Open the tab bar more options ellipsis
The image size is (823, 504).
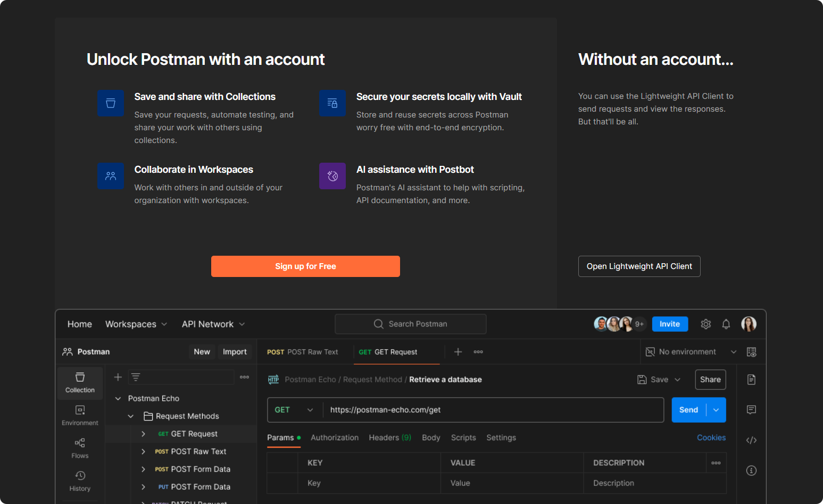tap(478, 352)
